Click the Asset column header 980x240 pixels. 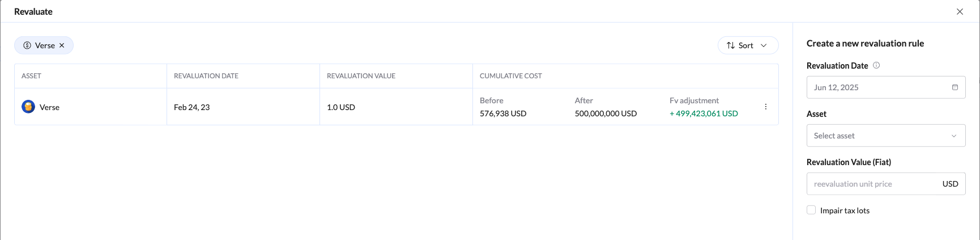32,76
